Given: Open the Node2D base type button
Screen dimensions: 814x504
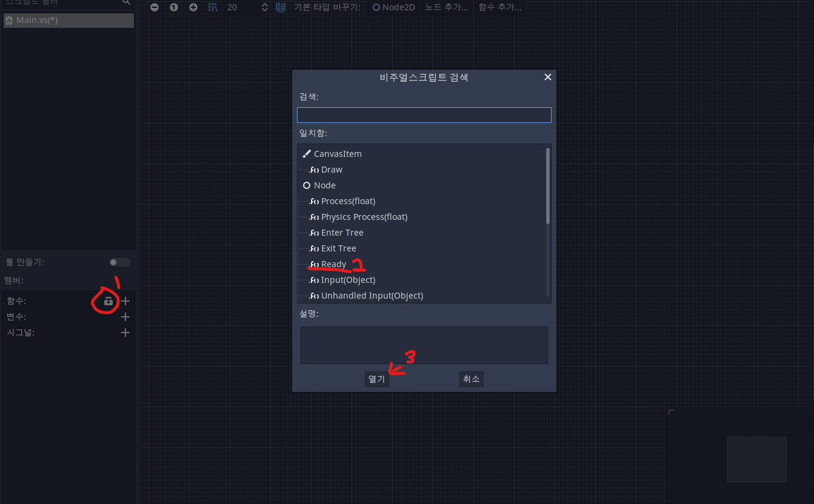Looking at the screenshot, I should [x=394, y=7].
